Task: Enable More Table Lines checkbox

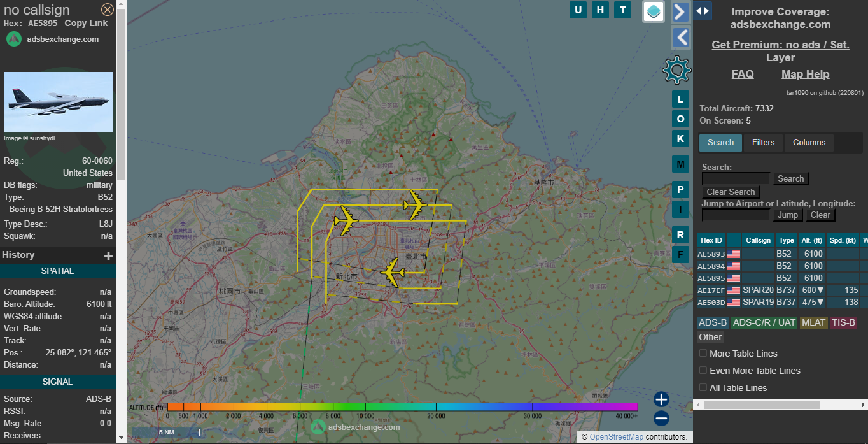Action: pyautogui.click(x=703, y=353)
